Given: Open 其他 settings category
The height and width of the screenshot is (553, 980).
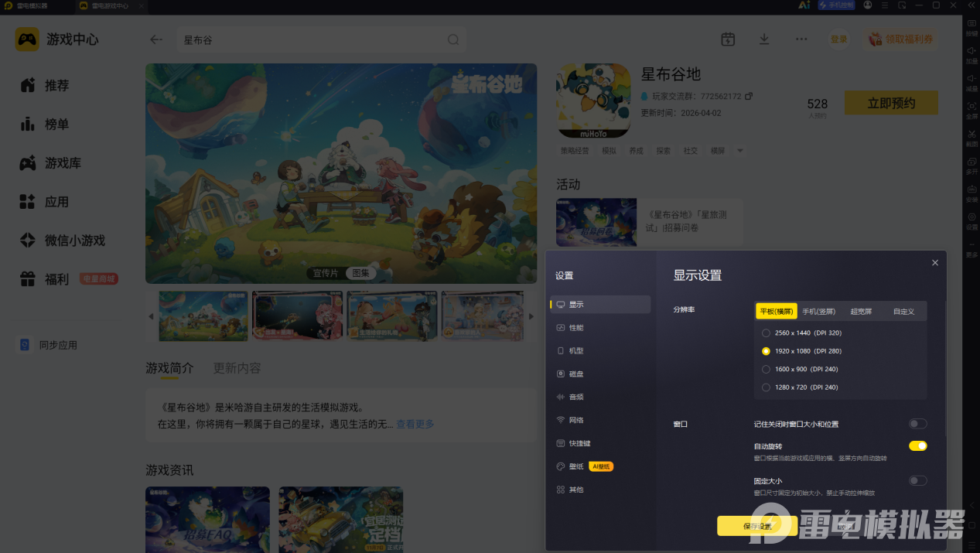Looking at the screenshot, I should 600,490.
